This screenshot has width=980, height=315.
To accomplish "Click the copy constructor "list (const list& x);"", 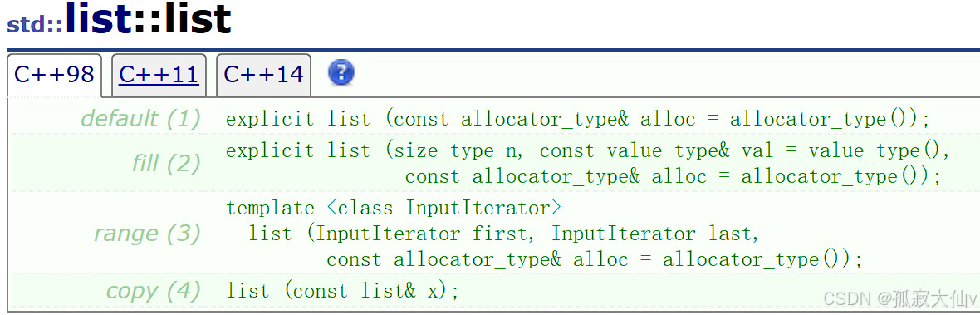I will point(342,291).
